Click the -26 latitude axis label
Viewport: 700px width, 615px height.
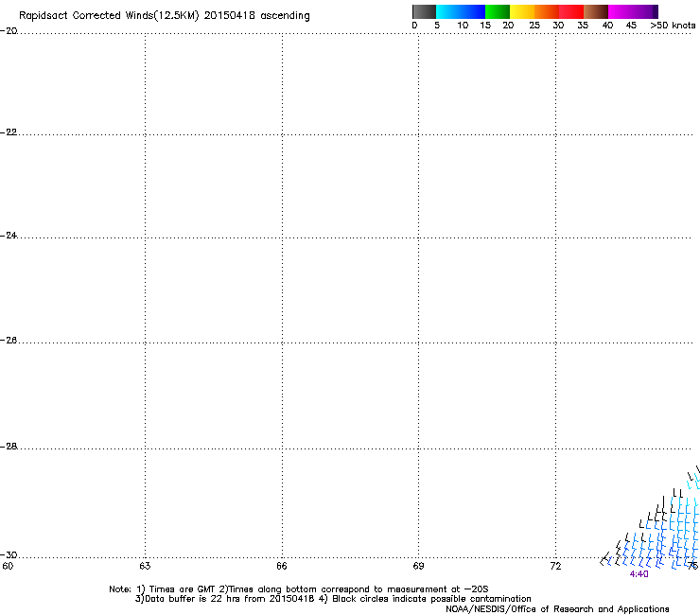click(9, 341)
